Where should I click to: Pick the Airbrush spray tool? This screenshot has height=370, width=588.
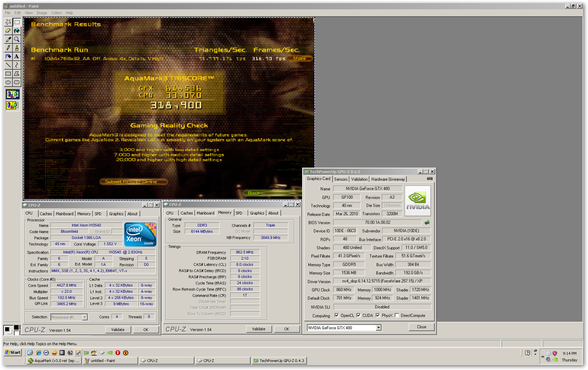click(8, 57)
